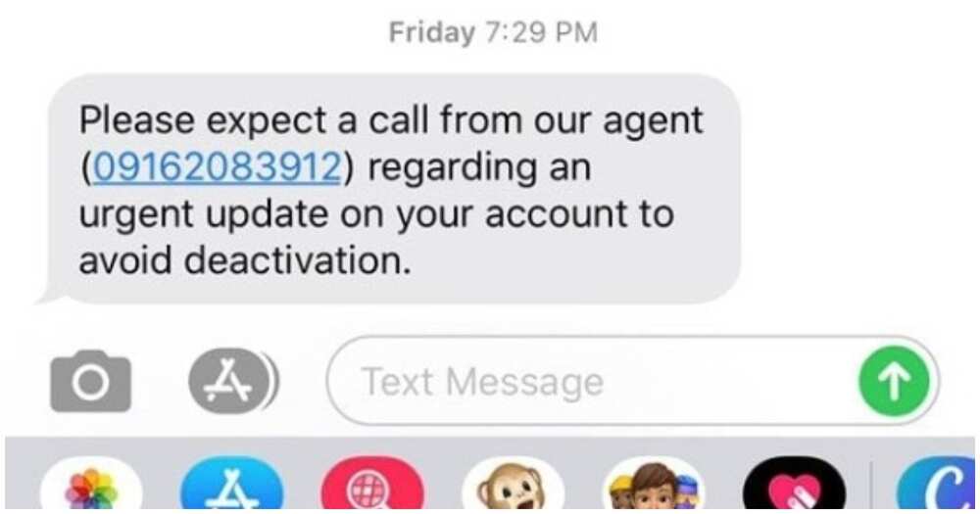
Task: Open the Photos app in the drawer
Action: click(91, 486)
